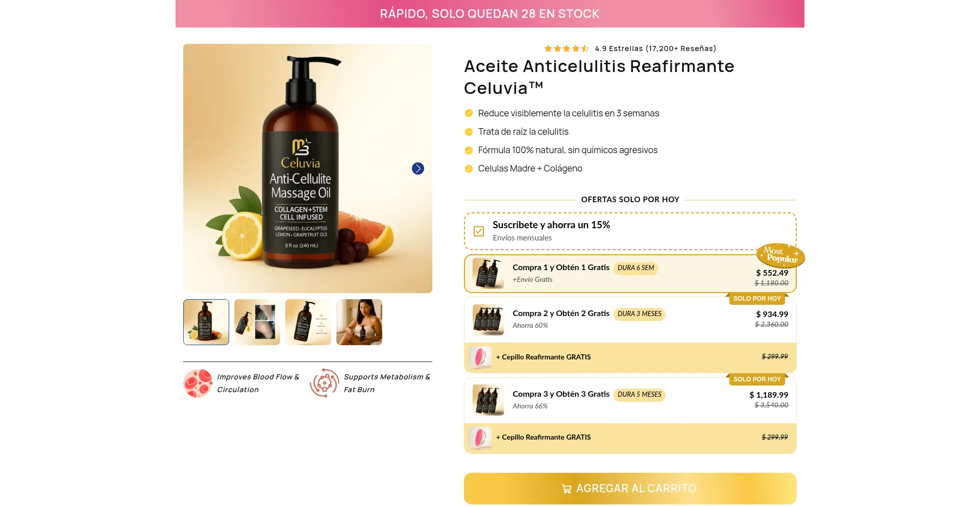
Task: Open fourth woman applying oil thumbnail
Action: tap(359, 322)
